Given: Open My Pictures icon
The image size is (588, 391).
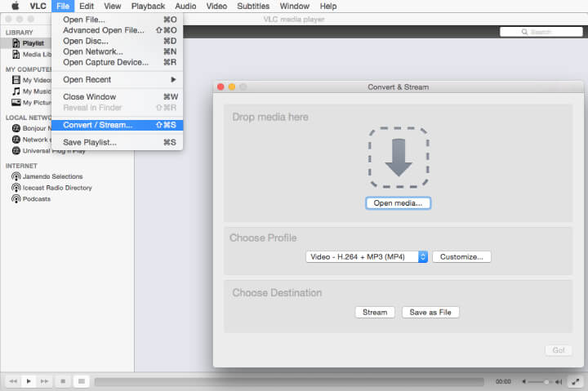Looking at the screenshot, I should [x=16, y=102].
